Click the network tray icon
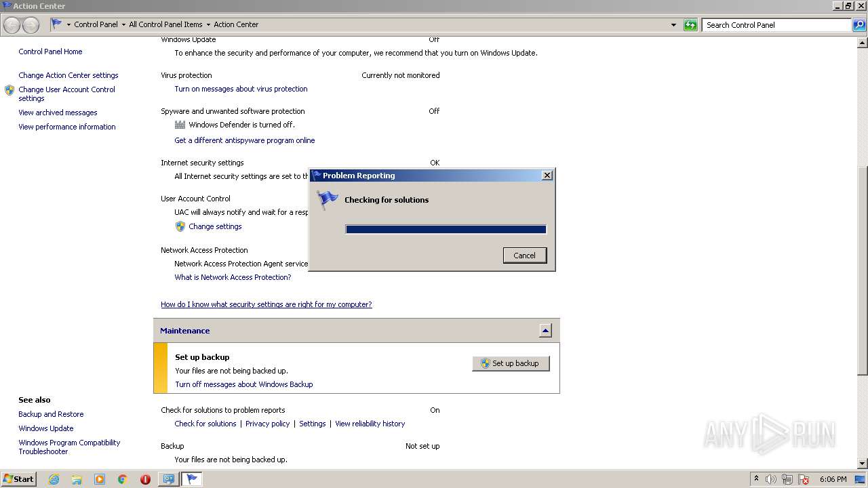Image resolution: width=868 pixels, height=488 pixels. tap(787, 479)
